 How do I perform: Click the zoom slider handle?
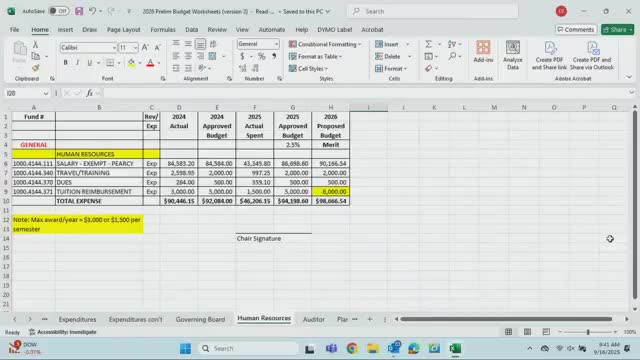click(x=588, y=332)
